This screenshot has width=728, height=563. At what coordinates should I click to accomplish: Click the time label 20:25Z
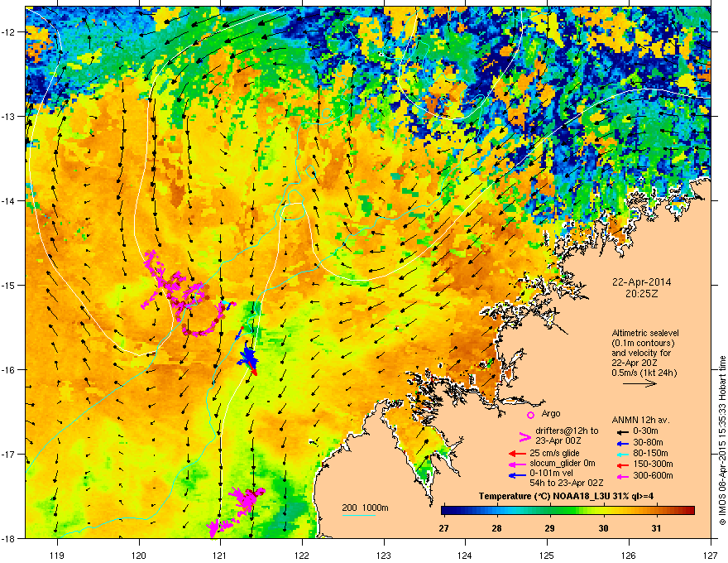(641, 294)
